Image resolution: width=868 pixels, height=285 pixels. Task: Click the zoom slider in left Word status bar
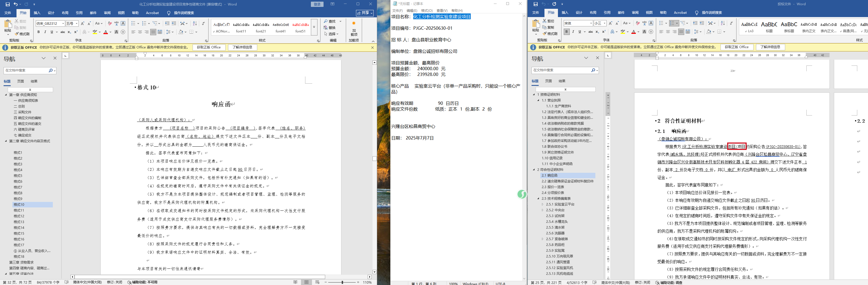pos(342,282)
